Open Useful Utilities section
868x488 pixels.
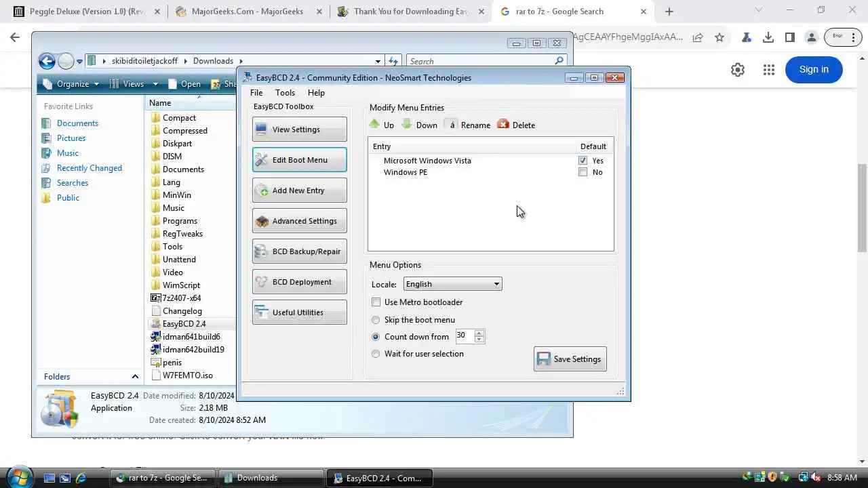[300, 312]
